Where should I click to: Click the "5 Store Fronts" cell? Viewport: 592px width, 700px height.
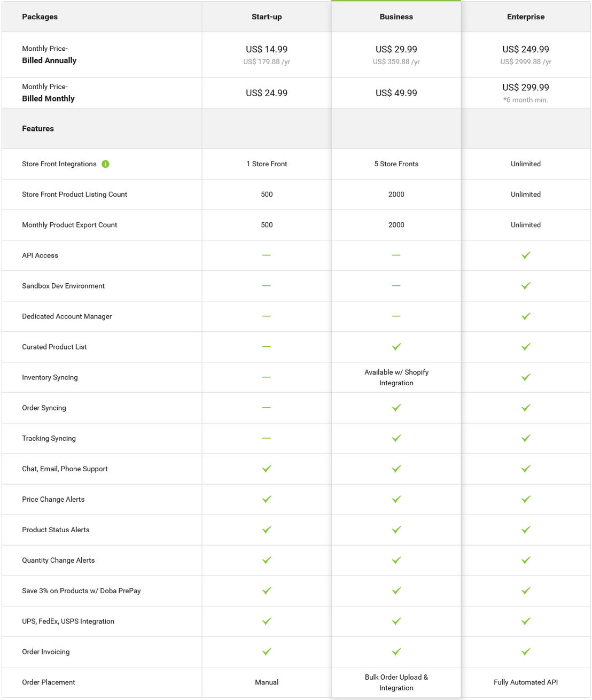point(396,164)
